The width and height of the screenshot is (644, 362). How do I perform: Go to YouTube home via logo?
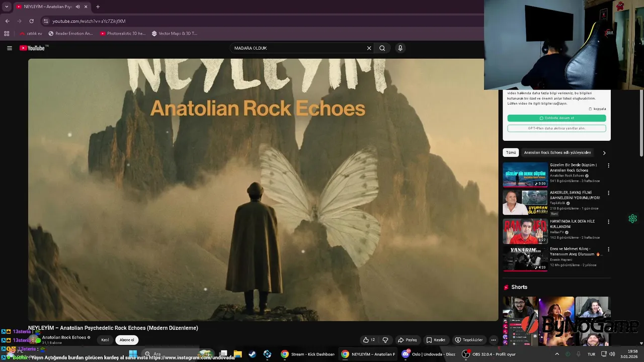click(x=33, y=48)
